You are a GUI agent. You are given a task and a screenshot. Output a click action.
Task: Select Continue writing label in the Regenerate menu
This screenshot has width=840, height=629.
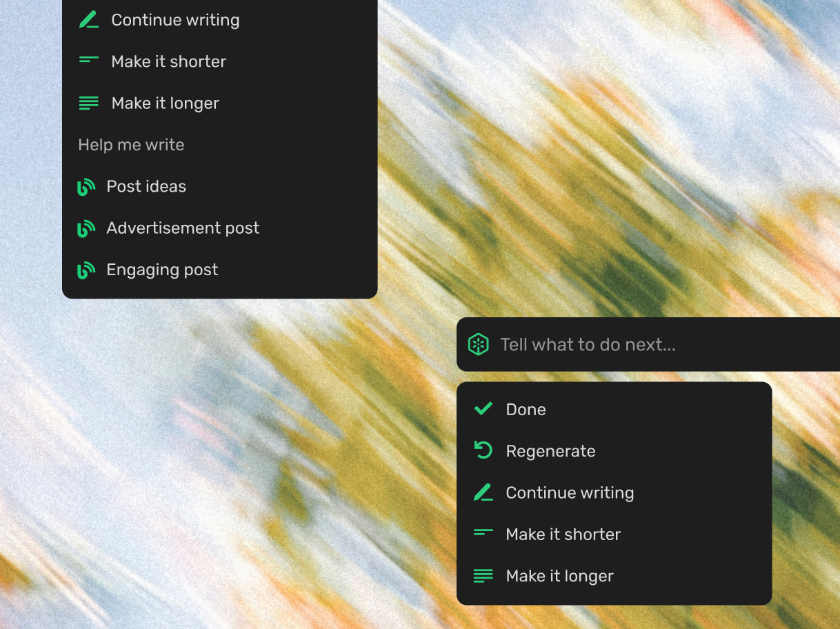coord(570,492)
